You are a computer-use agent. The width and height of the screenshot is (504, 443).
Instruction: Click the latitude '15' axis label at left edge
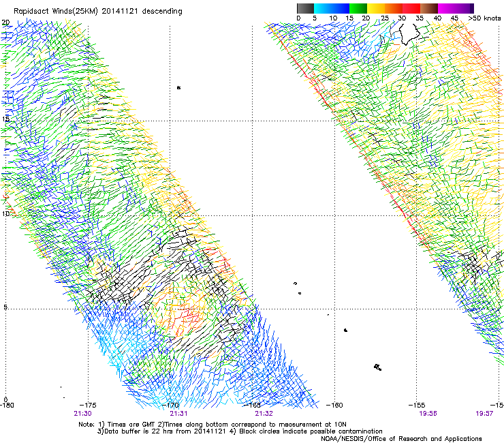click(x=5, y=119)
